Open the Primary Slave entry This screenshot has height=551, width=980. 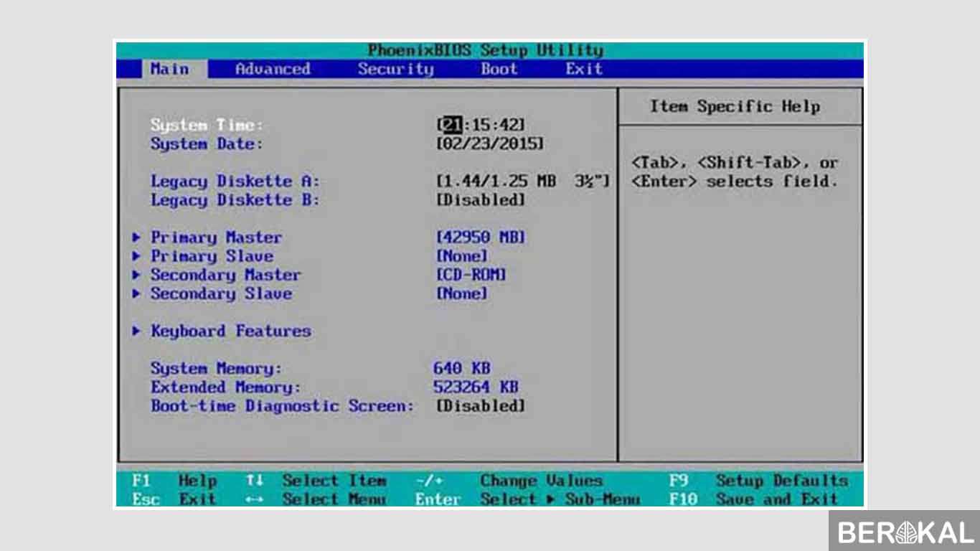212,256
